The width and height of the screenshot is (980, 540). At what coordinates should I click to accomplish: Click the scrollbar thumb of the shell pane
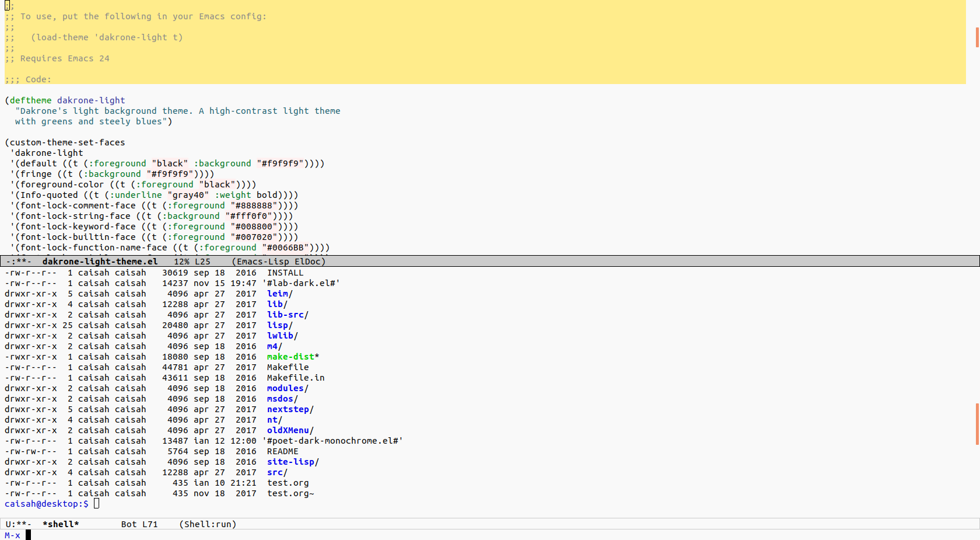(x=977, y=424)
